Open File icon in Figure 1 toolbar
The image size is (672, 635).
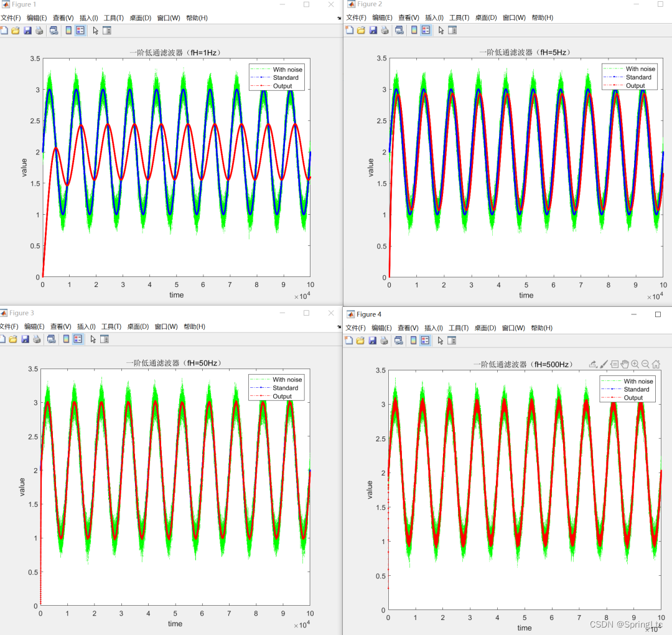click(x=16, y=31)
